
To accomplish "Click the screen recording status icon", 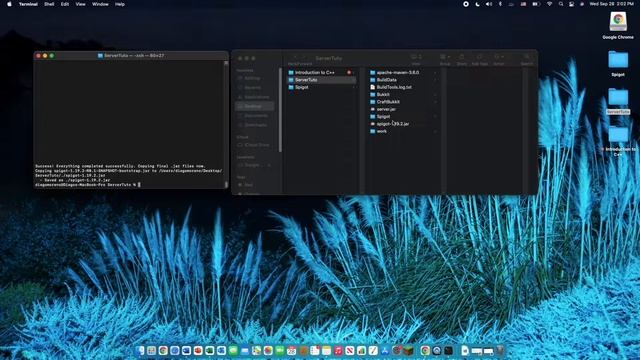I will click(466, 4).
